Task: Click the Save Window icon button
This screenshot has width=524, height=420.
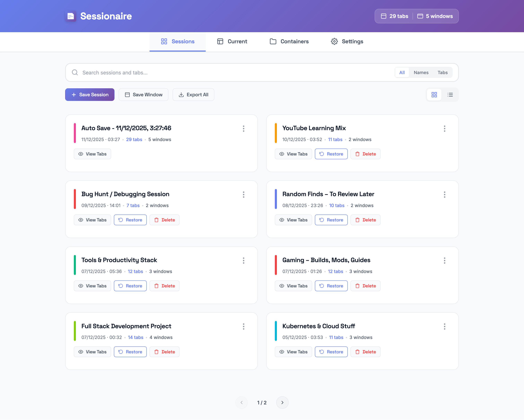Action: pyautogui.click(x=127, y=94)
